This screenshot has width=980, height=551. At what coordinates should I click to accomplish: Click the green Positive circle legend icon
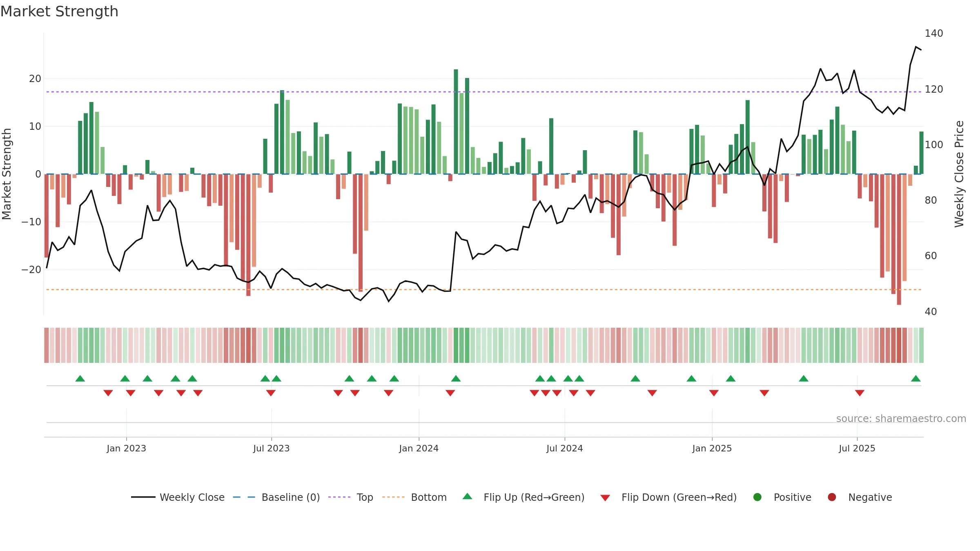(757, 497)
